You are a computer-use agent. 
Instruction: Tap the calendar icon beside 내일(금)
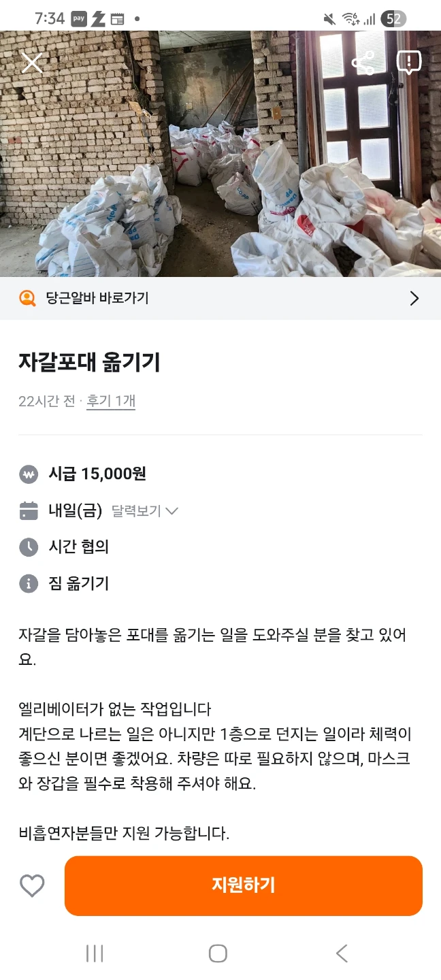pos(29,511)
